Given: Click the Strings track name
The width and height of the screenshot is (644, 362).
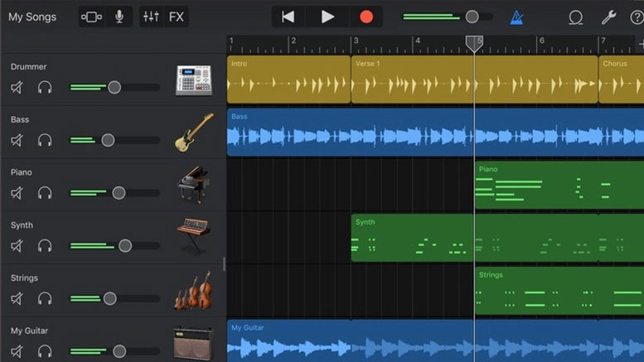Looking at the screenshot, I should [x=24, y=278].
